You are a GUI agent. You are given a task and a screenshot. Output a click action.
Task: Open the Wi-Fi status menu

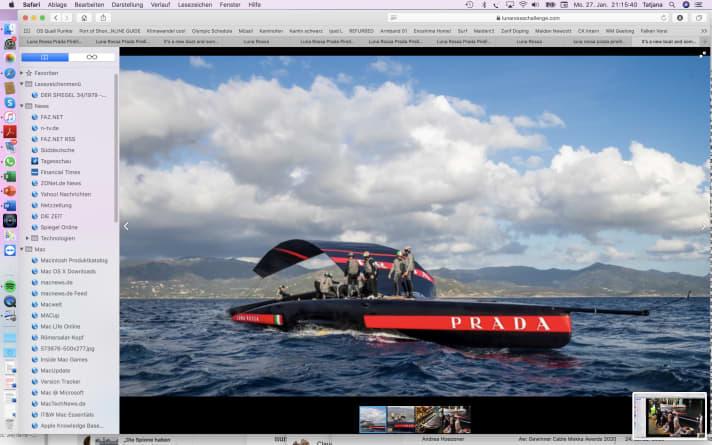pos(523,5)
